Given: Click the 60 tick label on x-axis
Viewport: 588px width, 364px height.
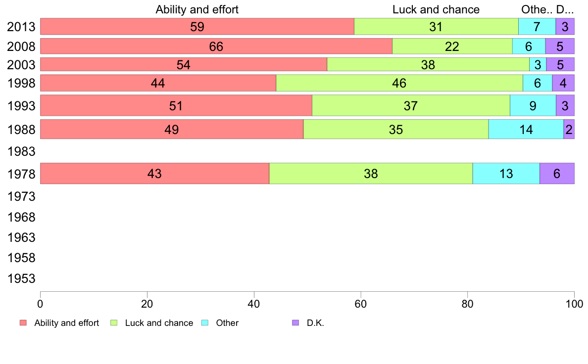Looking at the screenshot, I should click(x=361, y=304).
